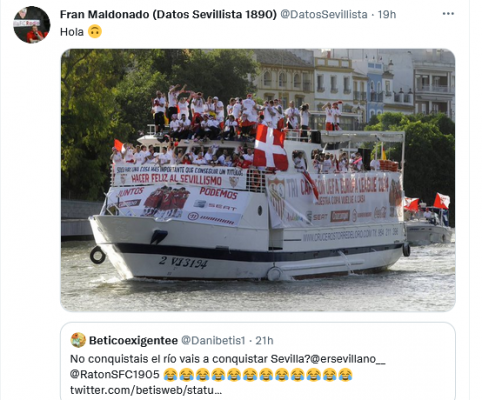This screenshot has width=482, height=400.
Task: Click the Hola tweet text
Action: pyautogui.click(x=72, y=32)
